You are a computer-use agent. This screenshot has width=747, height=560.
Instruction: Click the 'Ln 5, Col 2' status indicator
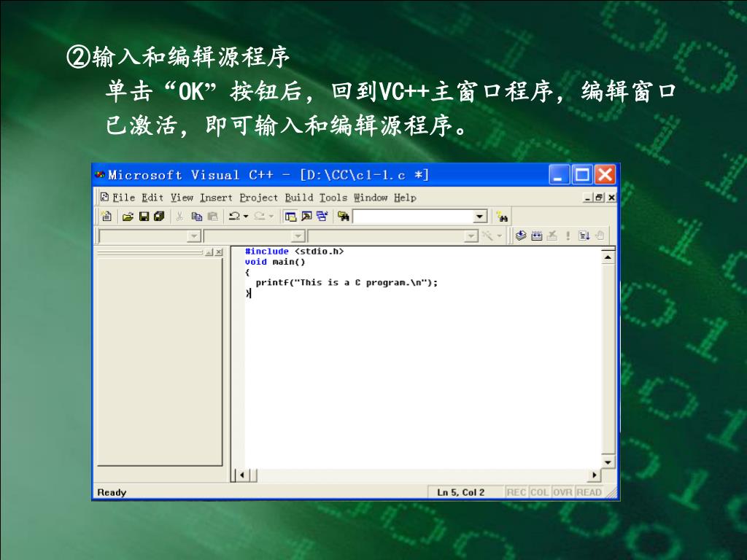point(461,492)
